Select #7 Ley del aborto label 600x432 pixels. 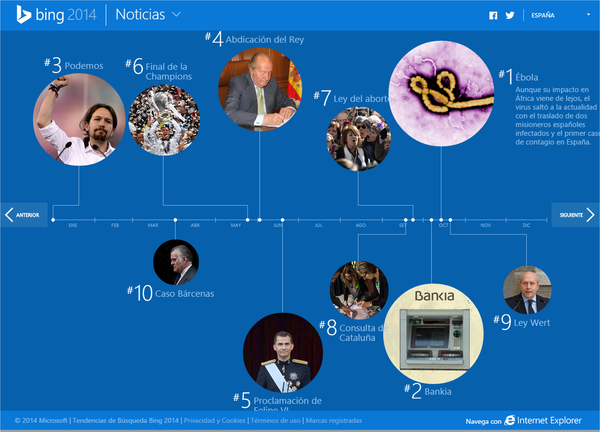[x=353, y=98]
